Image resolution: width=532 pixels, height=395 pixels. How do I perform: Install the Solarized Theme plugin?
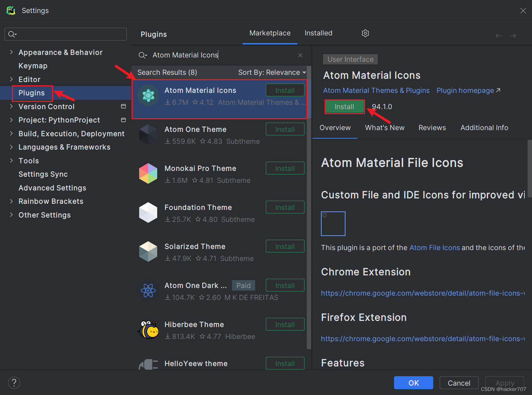pyautogui.click(x=285, y=246)
